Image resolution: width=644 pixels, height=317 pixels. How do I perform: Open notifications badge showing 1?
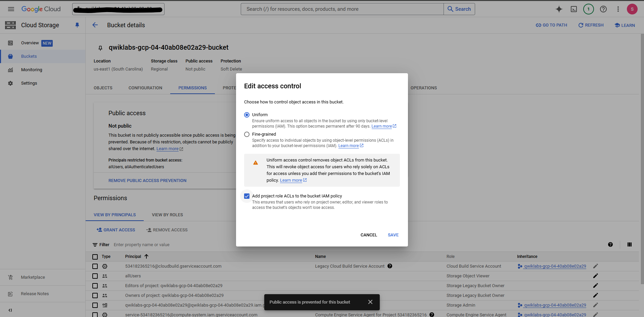coord(588,9)
